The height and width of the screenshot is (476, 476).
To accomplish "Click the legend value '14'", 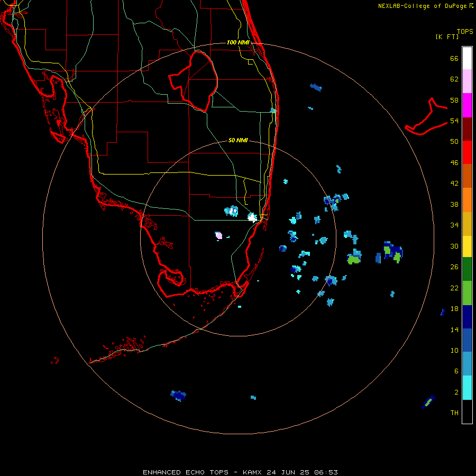I will [x=454, y=329].
